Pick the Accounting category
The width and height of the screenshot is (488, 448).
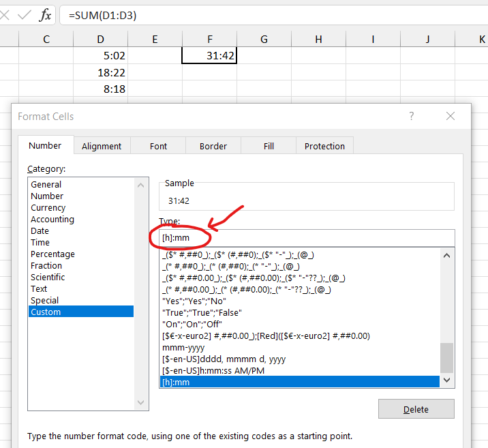click(x=81, y=219)
